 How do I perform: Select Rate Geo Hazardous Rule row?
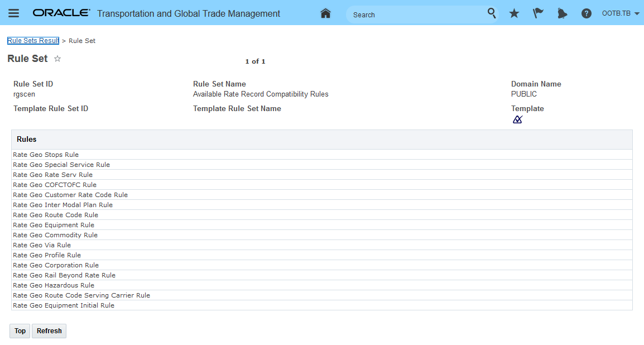pyautogui.click(x=322, y=285)
